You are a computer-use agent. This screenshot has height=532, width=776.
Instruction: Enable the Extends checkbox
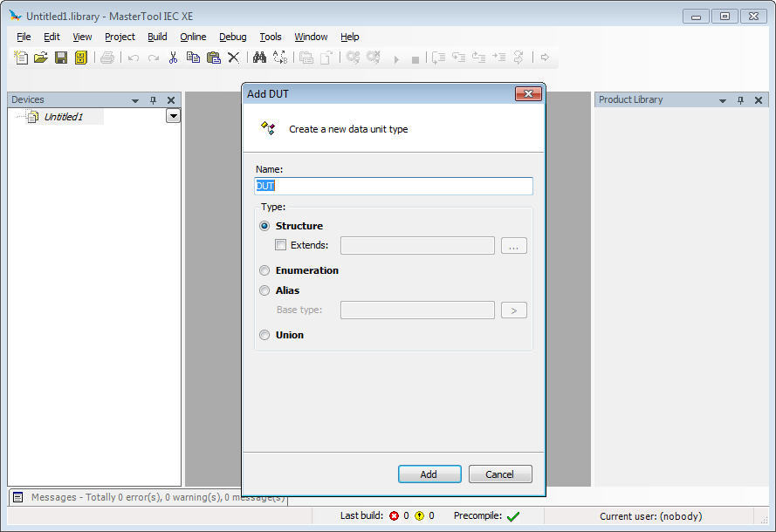tap(280, 245)
